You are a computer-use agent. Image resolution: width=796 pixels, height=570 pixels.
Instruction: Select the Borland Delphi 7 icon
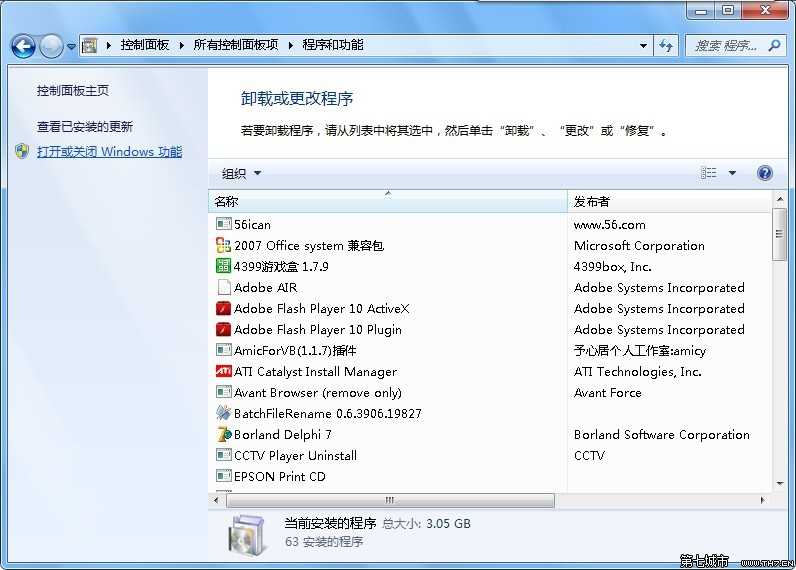[224, 434]
